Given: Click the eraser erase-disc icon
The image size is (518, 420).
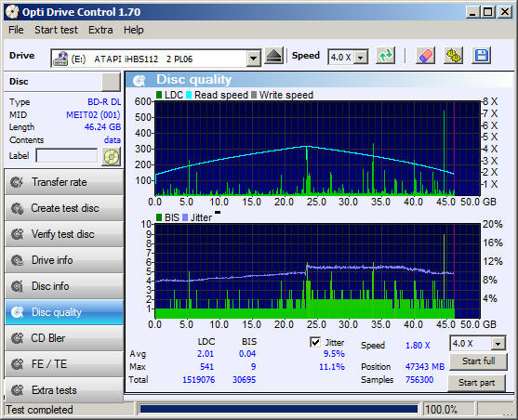Looking at the screenshot, I should 425,56.
